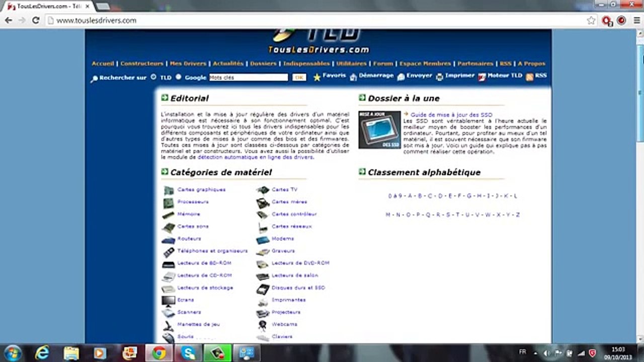Select the TLD search radio button
This screenshot has width=644, height=362.
tap(154, 77)
